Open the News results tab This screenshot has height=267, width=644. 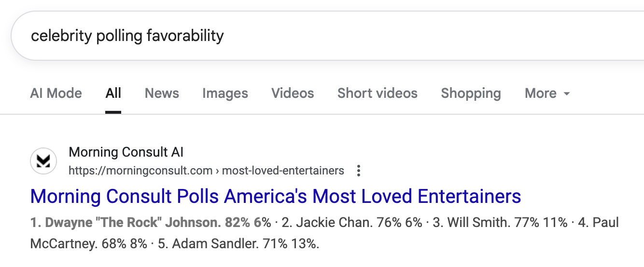point(162,93)
